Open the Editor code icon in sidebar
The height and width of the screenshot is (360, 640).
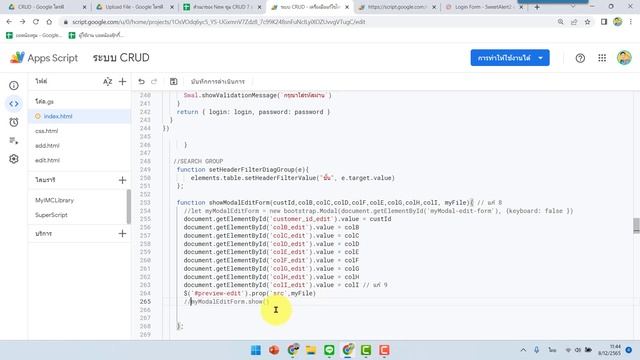[14, 104]
